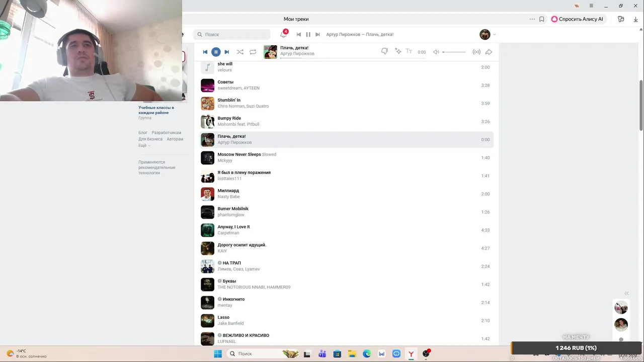Open the profile avatar menu in header
The image size is (644, 362).
click(x=485, y=34)
